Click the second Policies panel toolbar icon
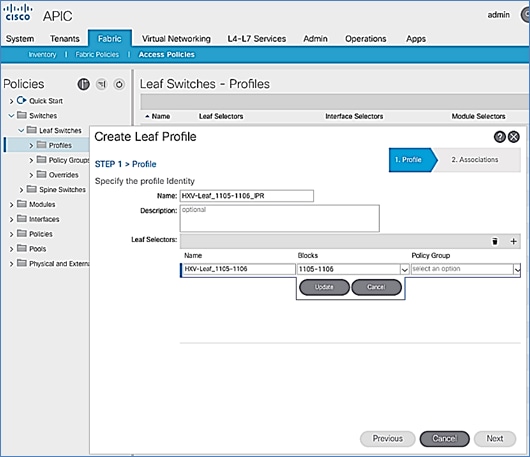The image size is (530, 457). pos(101,84)
